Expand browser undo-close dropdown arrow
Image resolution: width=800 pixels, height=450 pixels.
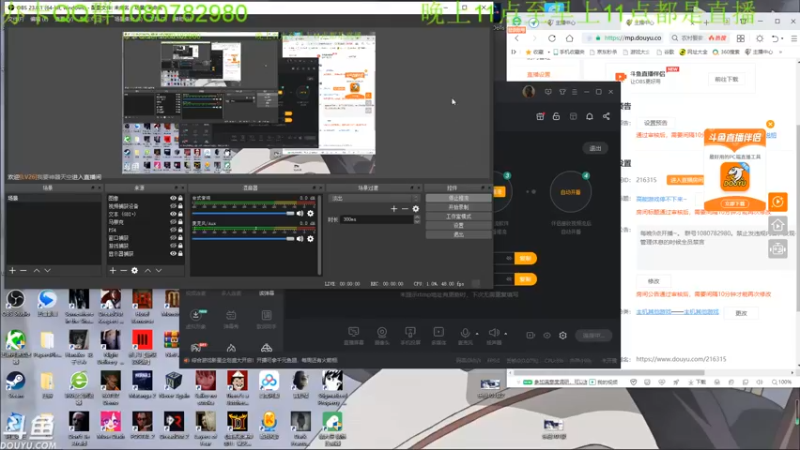click(x=783, y=39)
